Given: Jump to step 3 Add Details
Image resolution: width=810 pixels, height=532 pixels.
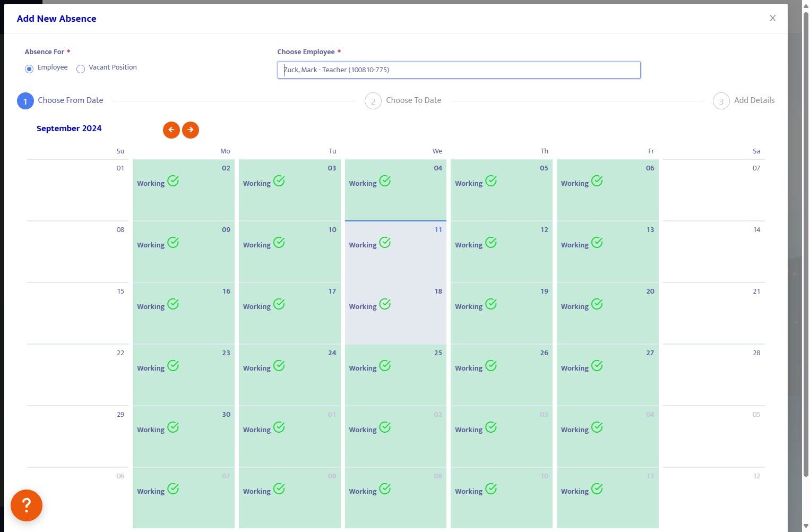Looking at the screenshot, I should point(721,101).
